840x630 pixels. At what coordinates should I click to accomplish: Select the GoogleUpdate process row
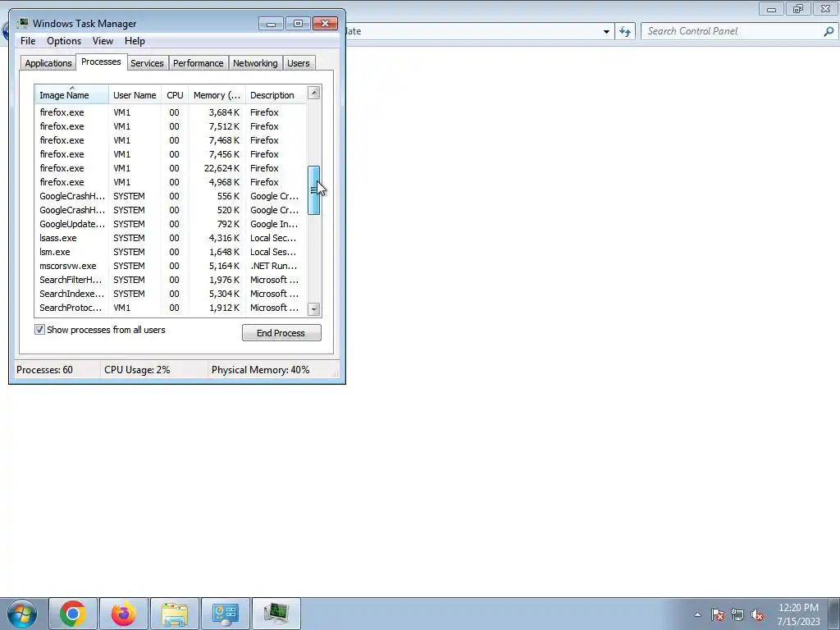[x=171, y=224]
